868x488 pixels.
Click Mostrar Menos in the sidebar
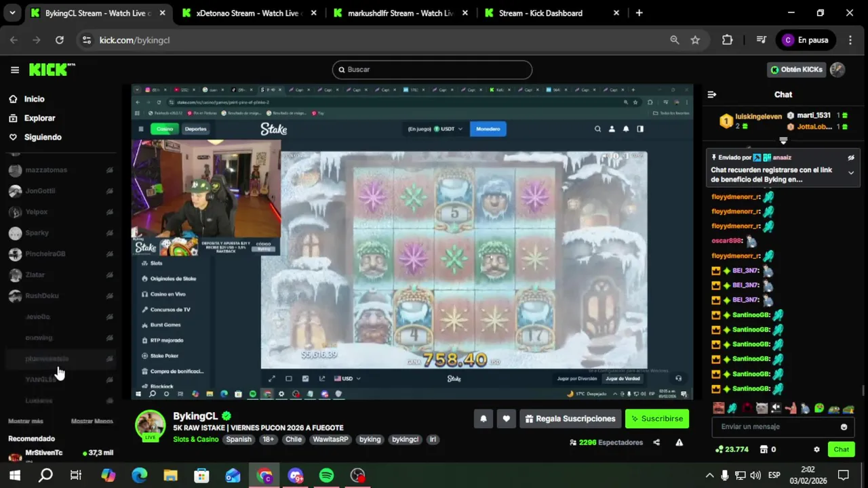[92, 422]
